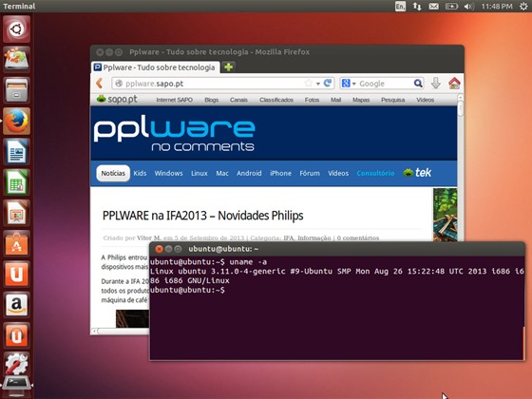The width and height of the screenshot is (532, 399).
Task: Open the URL history dropdown arrow
Action: (x=318, y=84)
